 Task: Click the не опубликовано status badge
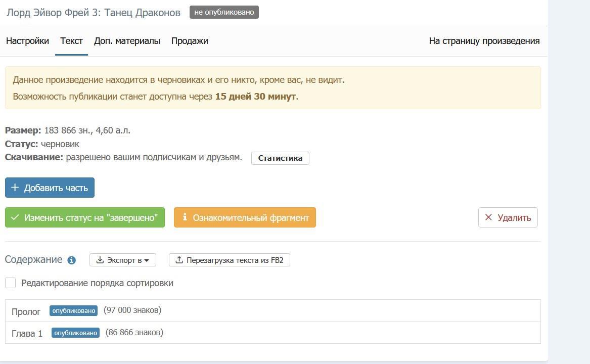(x=224, y=12)
